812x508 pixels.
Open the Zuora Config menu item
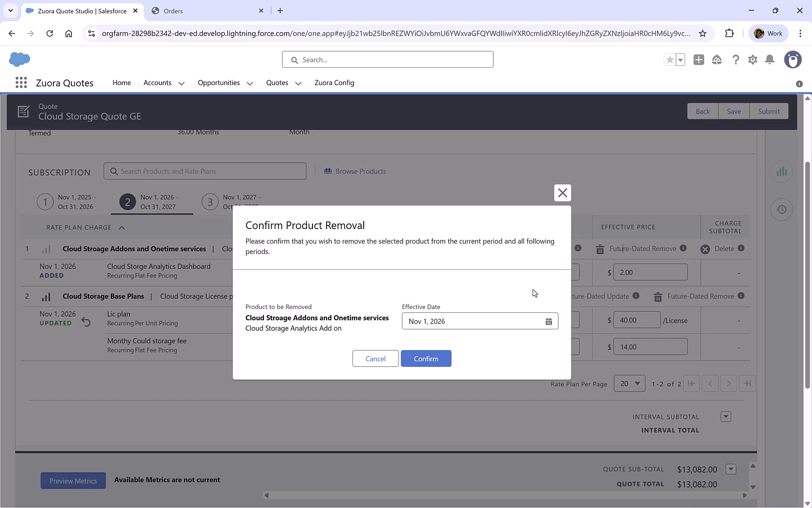(334, 83)
